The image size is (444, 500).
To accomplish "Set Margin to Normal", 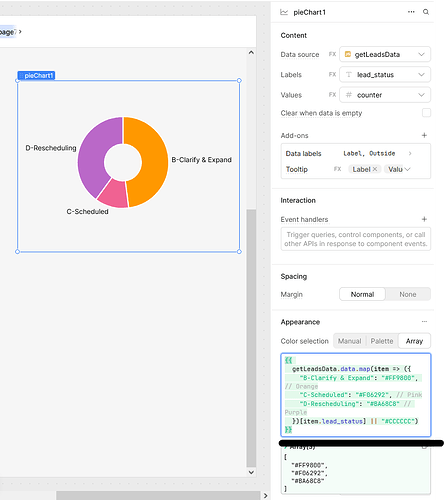I will [362, 294].
